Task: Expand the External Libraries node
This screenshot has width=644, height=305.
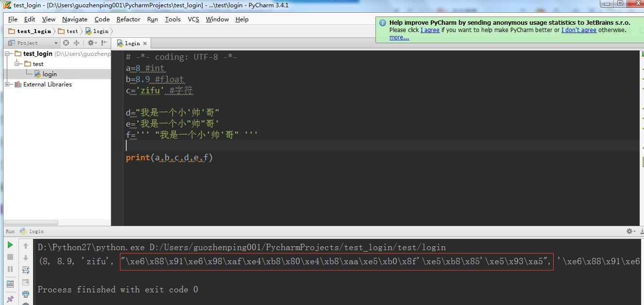Action: [x=8, y=84]
